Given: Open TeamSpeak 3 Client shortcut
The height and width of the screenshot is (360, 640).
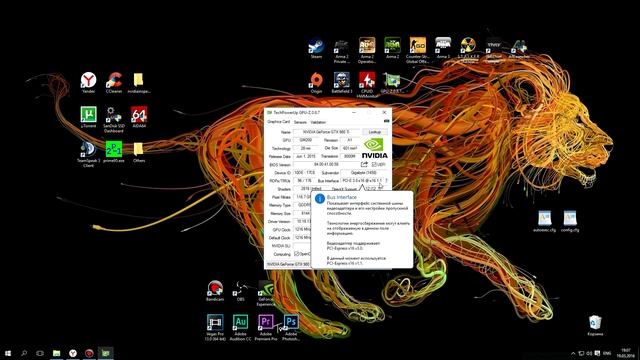Looking at the screenshot, I should [x=88, y=154].
